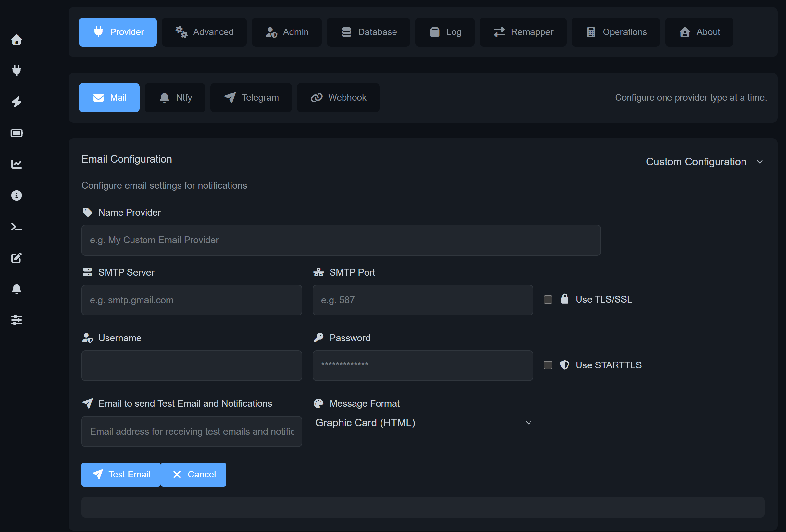786x532 pixels.
Task: Click the server icon beside SMTP Server
Action: point(88,272)
